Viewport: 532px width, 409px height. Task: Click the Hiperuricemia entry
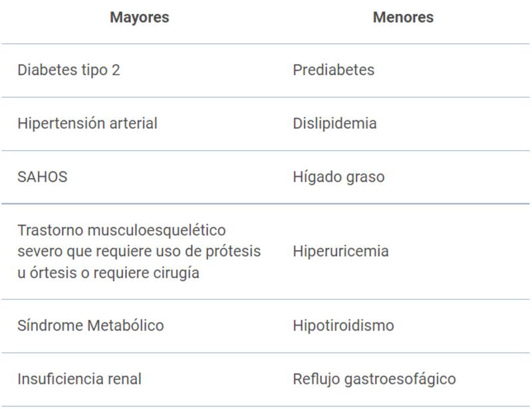pos(340,251)
